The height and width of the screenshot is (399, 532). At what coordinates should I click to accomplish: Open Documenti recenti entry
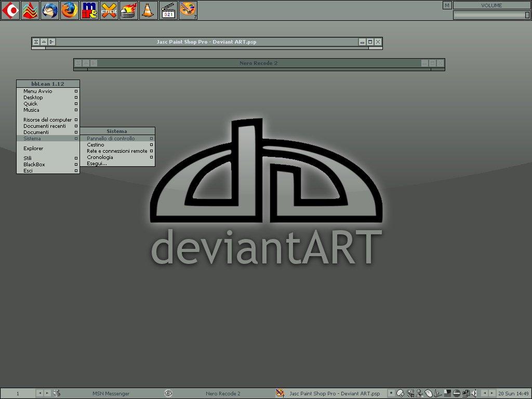[x=48, y=126]
